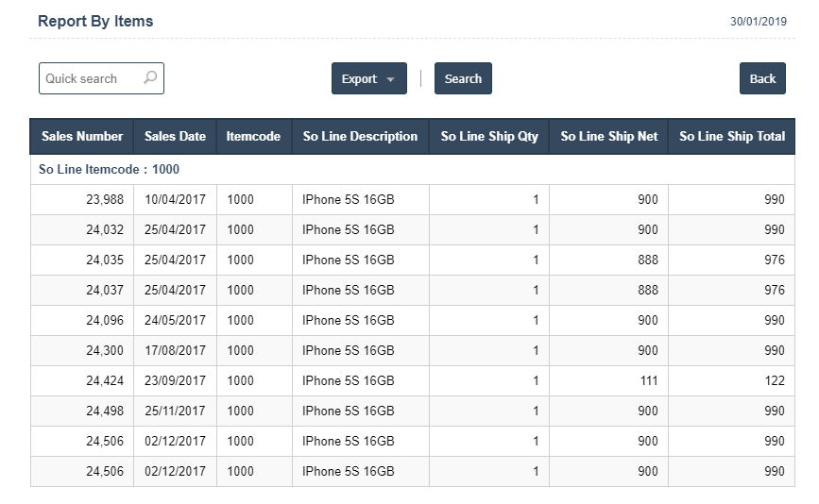Click the Report By Items title
This screenshot has height=504, width=819.
coord(95,21)
